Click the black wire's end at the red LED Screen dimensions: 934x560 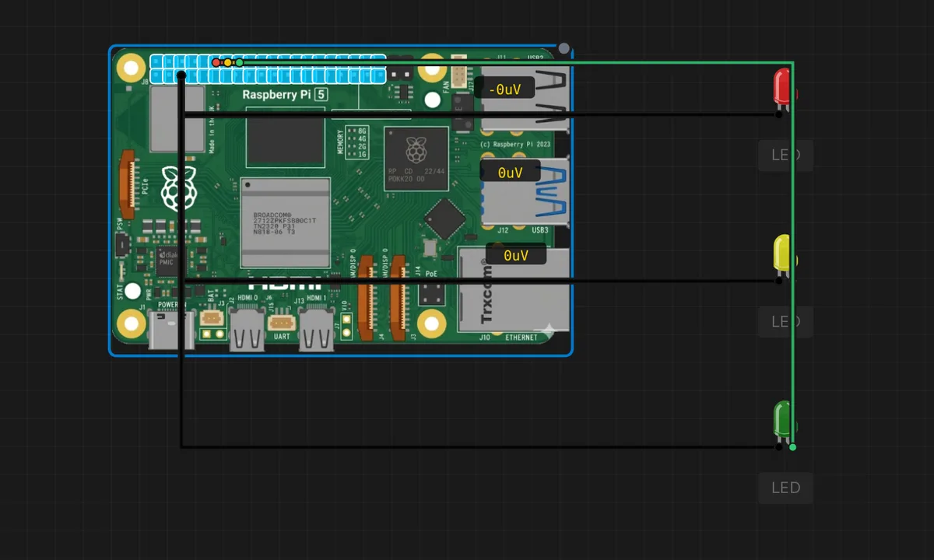click(x=778, y=114)
